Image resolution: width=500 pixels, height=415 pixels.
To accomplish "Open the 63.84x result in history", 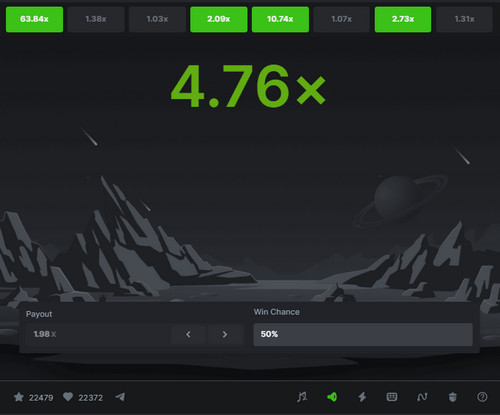I will click(x=34, y=19).
